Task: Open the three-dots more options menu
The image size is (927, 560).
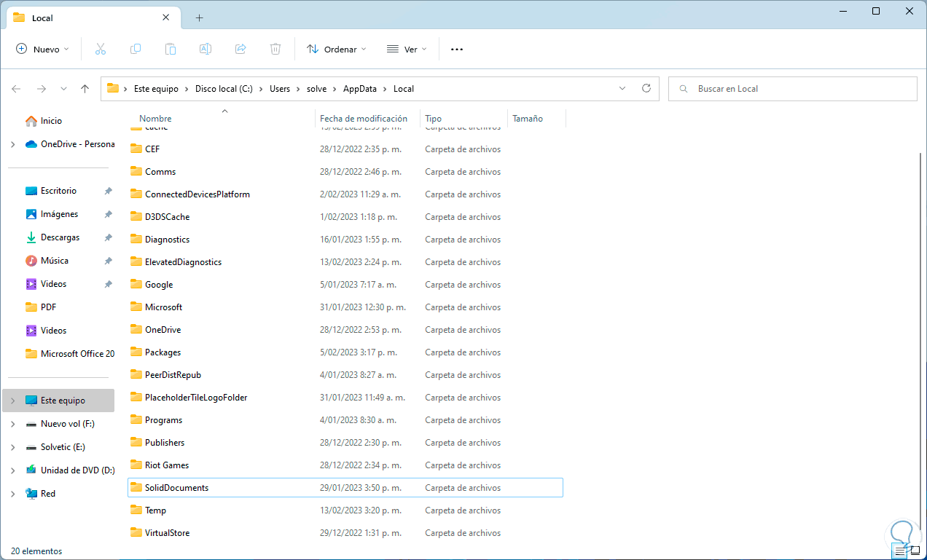Action: point(457,49)
